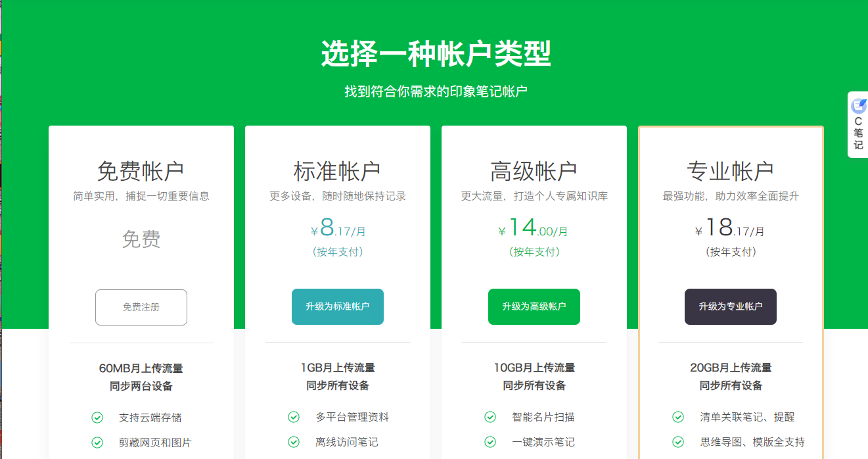Click (按年支付) under 专业帐户 price

tap(731, 252)
